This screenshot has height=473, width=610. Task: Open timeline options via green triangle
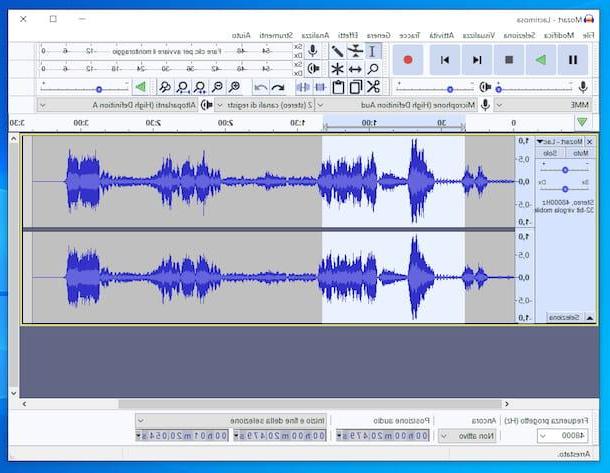[x=582, y=122]
